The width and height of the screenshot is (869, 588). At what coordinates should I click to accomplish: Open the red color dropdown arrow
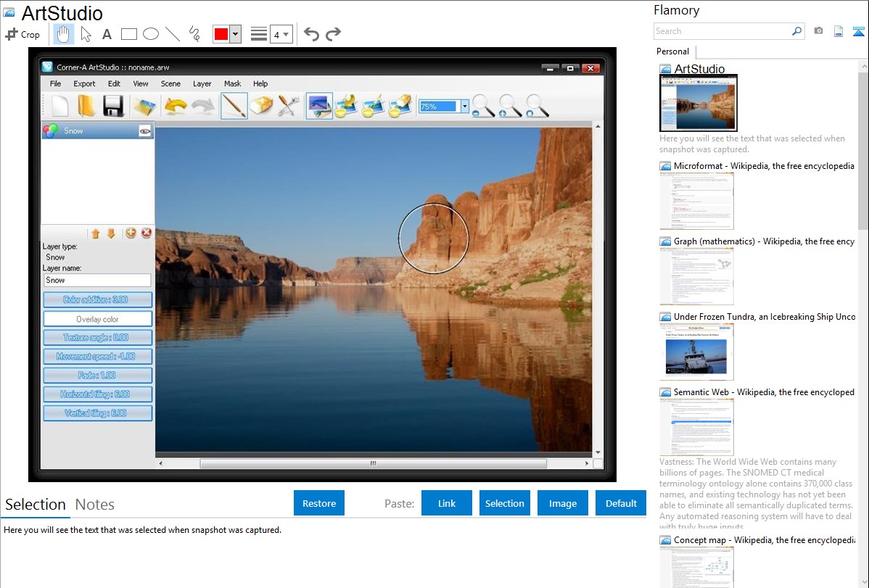click(235, 34)
